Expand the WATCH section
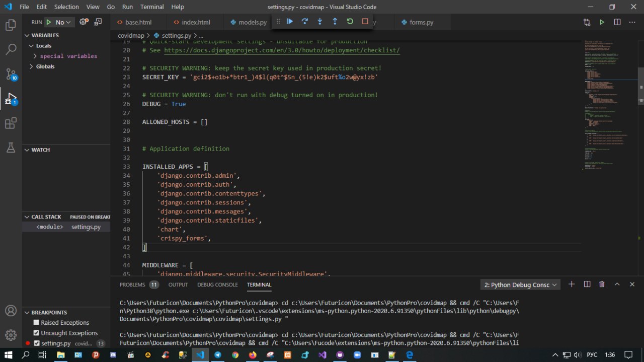Image resolution: width=644 pixels, height=362 pixels. click(x=66, y=150)
